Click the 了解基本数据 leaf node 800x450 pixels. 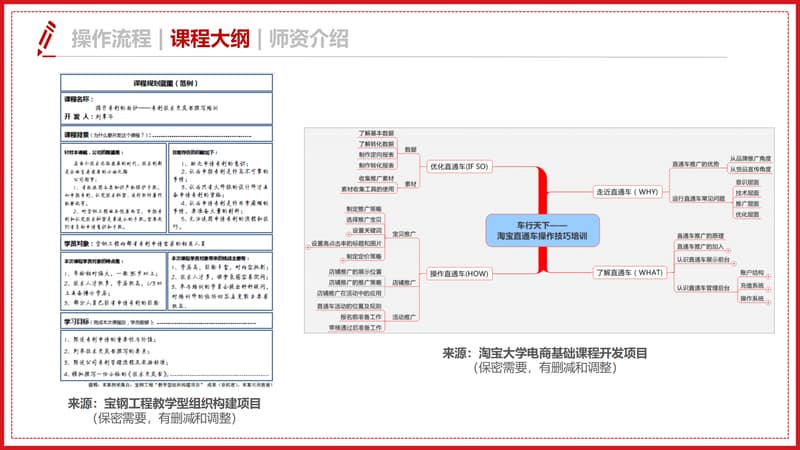coord(376,133)
